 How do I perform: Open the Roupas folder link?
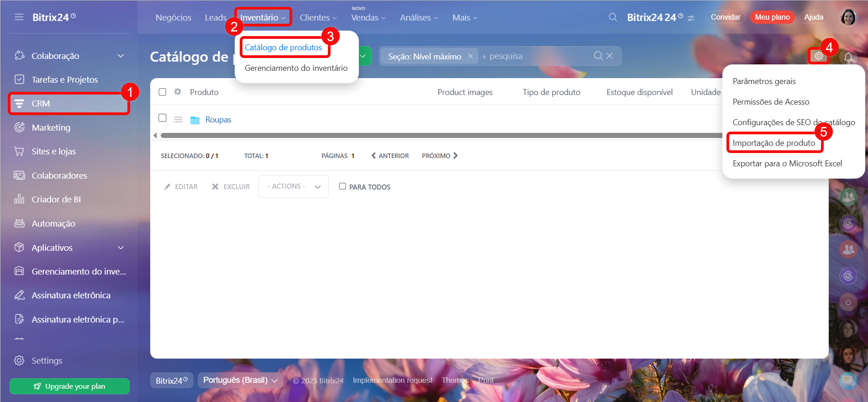coord(218,120)
